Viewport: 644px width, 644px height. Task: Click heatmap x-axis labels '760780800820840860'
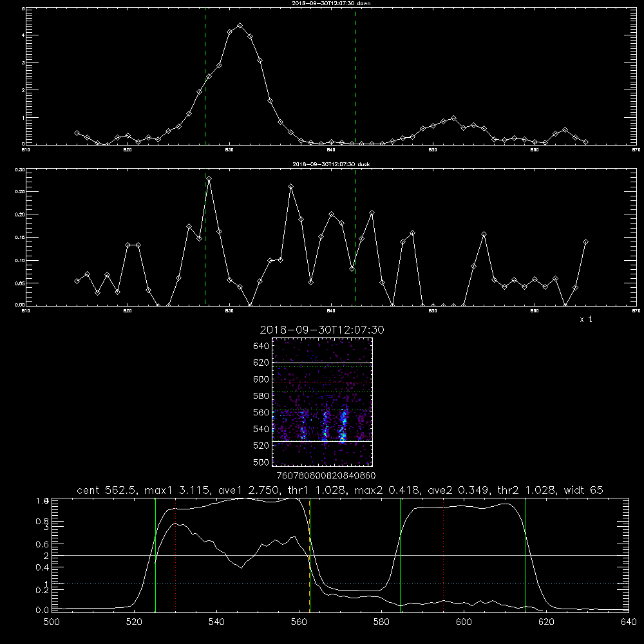(326, 476)
